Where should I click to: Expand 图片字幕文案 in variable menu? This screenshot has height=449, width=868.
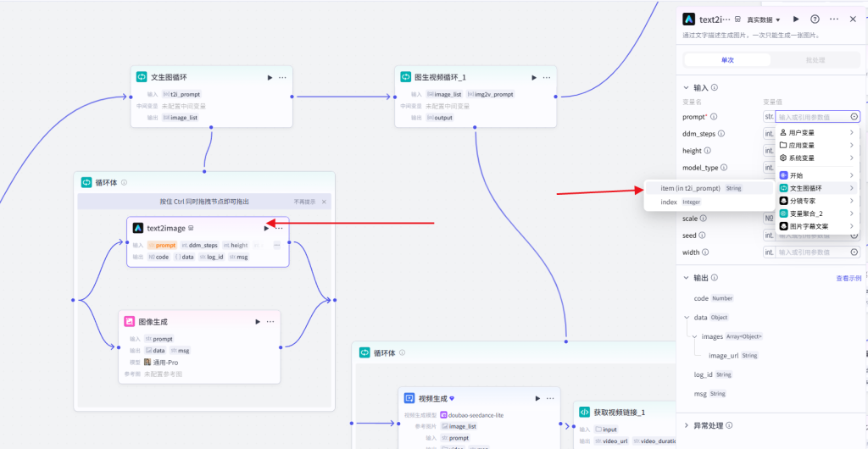pyautogui.click(x=817, y=226)
